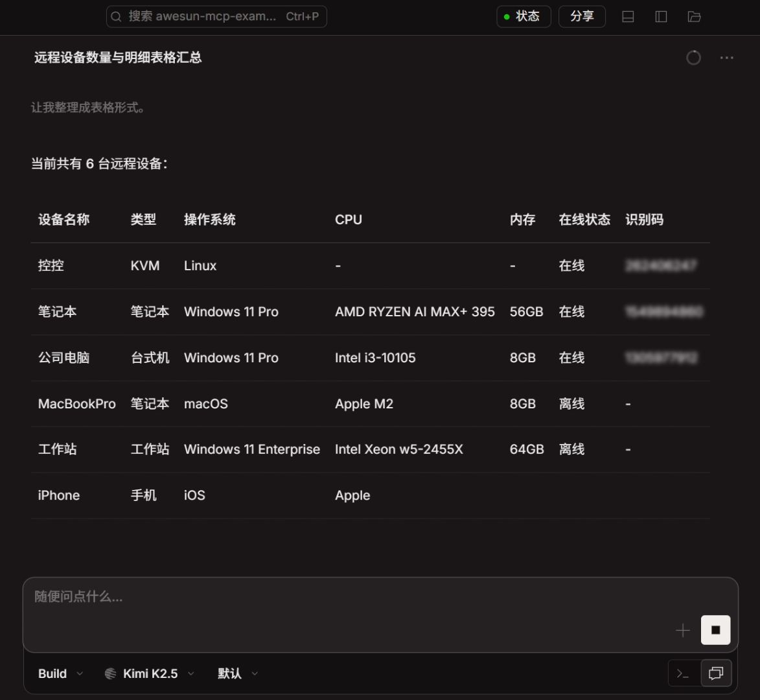
Task: Click the 设备名称 column header
Action: click(64, 220)
